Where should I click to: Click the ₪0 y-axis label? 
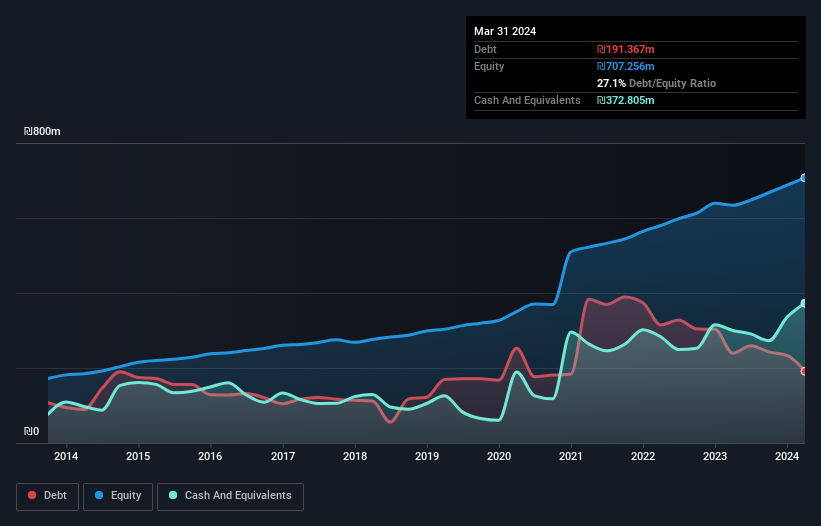coord(31,431)
